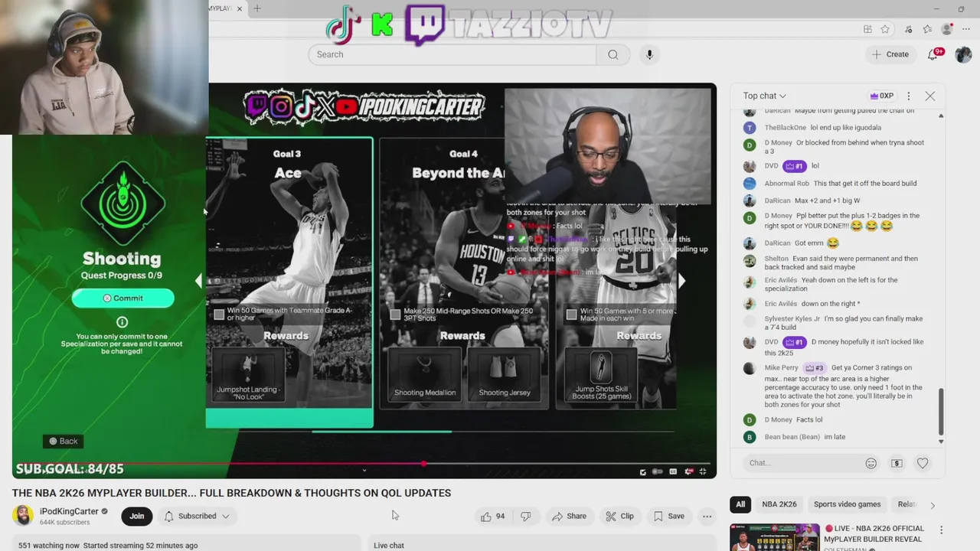Open browser favorites list icon
This screenshot has height=551, width=980.
pos(927,29)
